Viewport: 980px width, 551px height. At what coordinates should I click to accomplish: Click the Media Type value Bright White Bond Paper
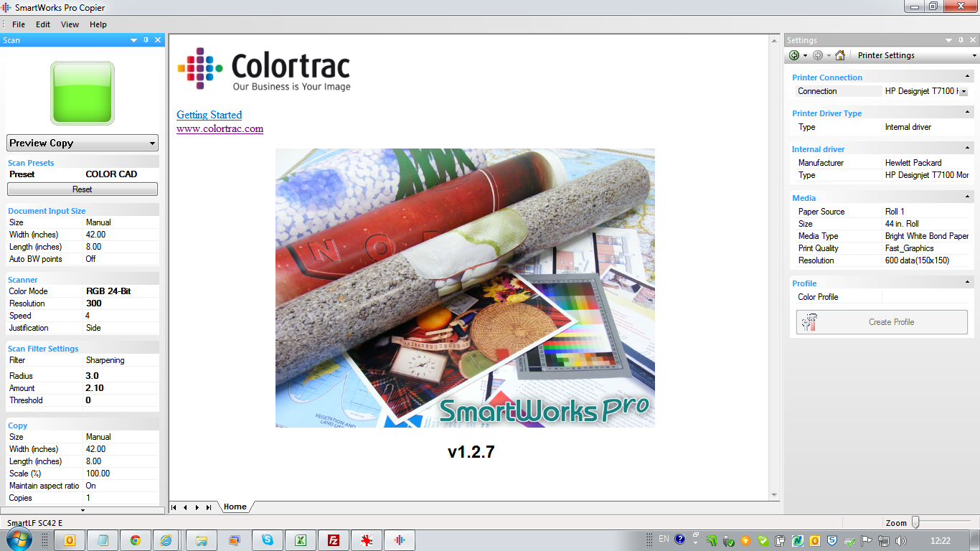(x=927, y=236)
